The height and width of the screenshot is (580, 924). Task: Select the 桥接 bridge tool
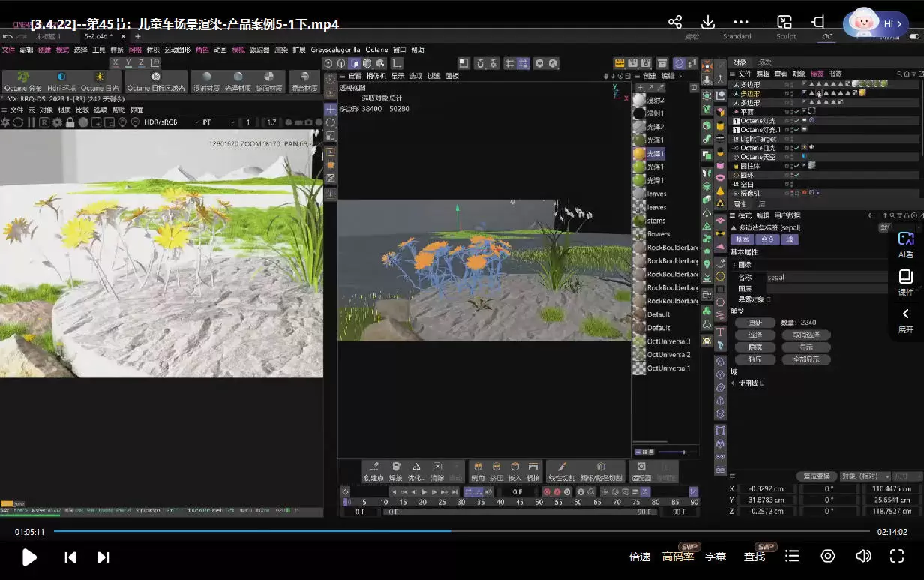(x=533, y=470)
